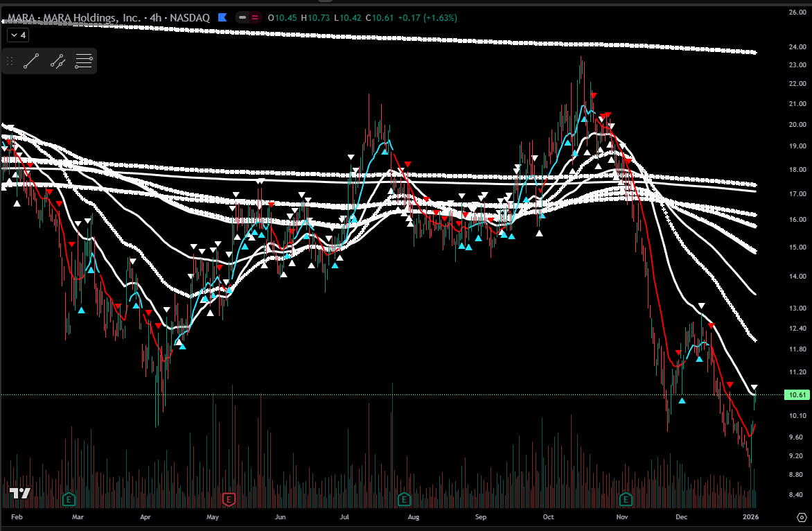Click the grey dash status pill icon
Viewport: 812px width, 531px height.
(242, 17)
